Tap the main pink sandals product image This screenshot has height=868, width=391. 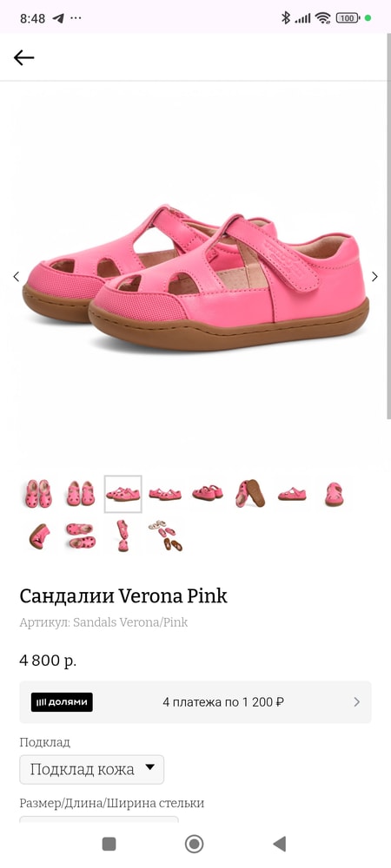click(195, 276)
